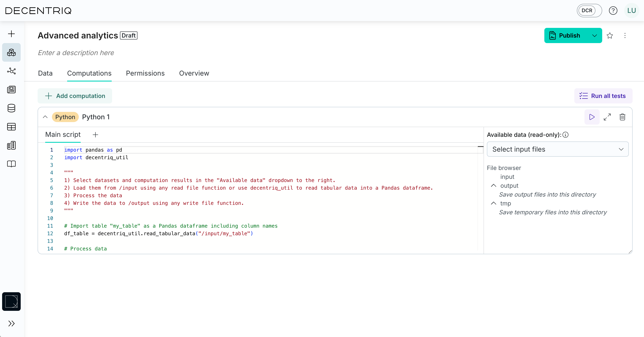Create new item with plus icon
The width and height of the screenshot is (644, 337).
(11, 34)
